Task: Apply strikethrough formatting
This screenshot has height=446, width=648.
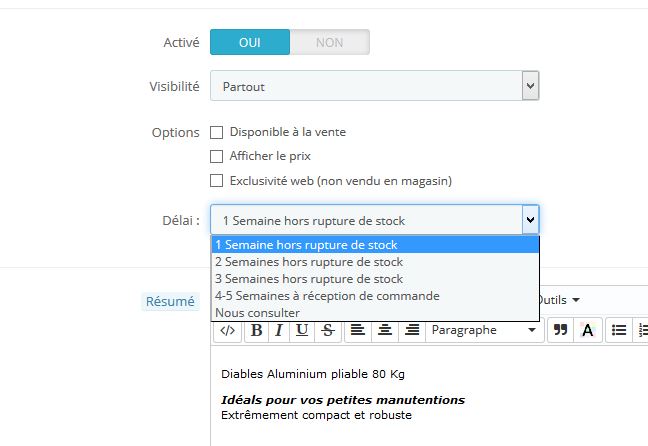Action: pyautogui.click(x=327, y=330)
